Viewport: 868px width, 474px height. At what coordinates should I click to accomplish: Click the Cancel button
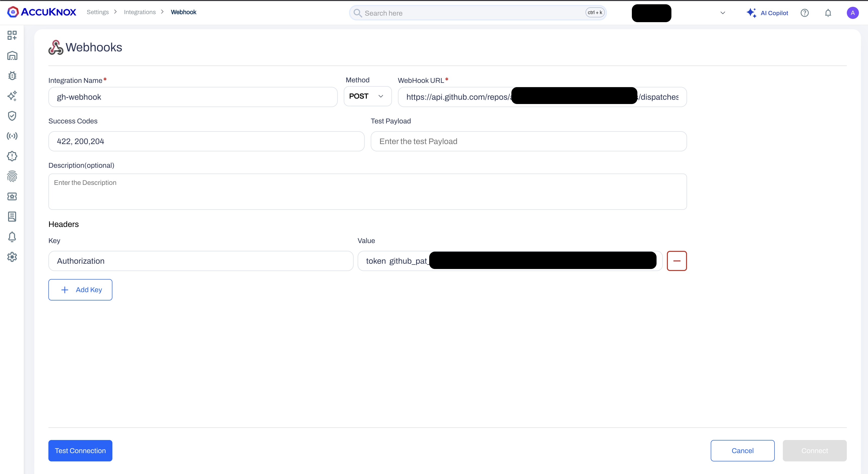tap(742, 450)
